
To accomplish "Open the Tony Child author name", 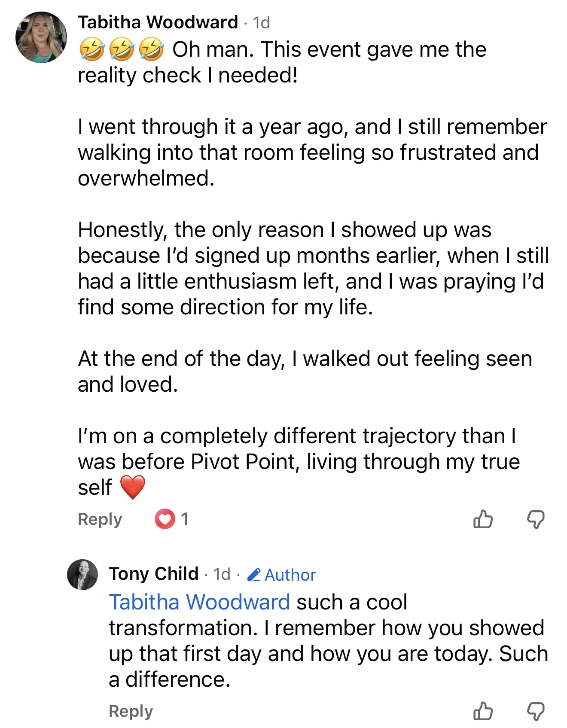I will (x=153, y=574).
